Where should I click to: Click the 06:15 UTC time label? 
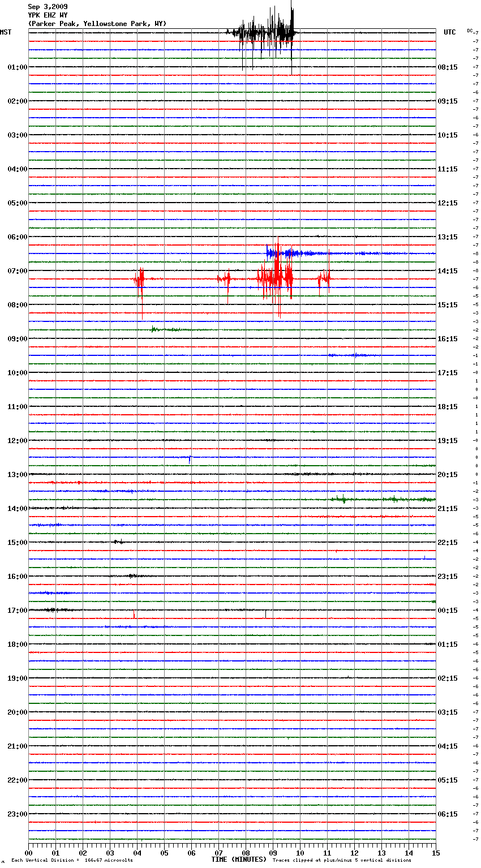pos(448,814)
